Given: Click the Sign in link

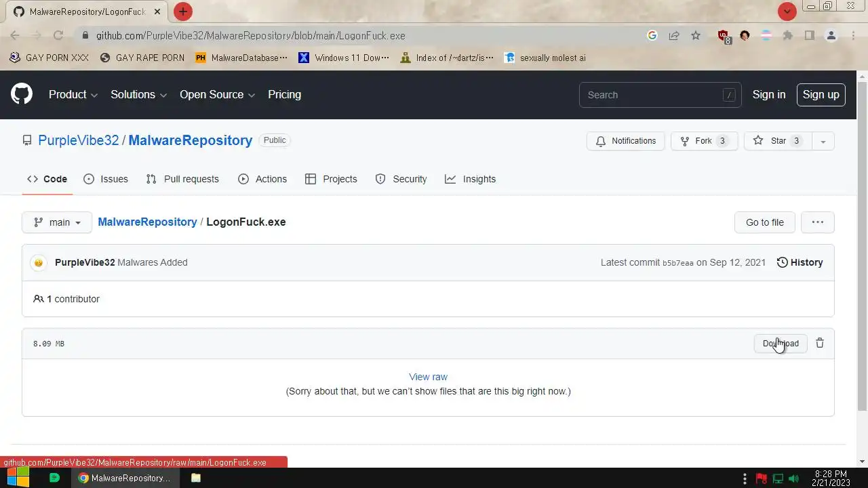Looking at the screenshot, I should pos(769,94).
